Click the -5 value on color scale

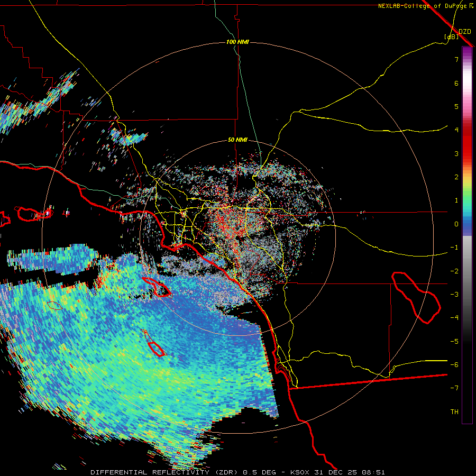click(x=454, y=342)
